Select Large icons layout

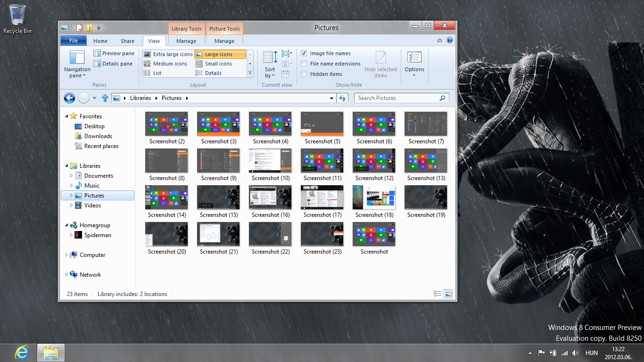220,54
